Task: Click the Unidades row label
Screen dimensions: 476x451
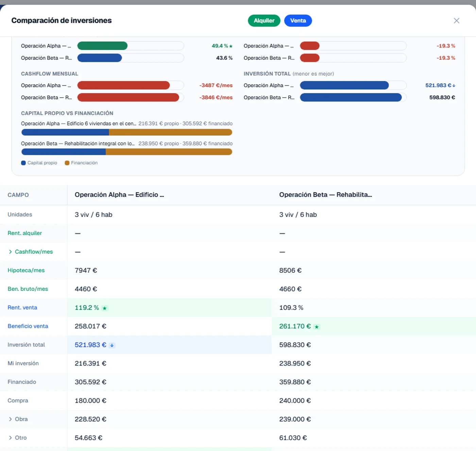Action: pos(20,215)
